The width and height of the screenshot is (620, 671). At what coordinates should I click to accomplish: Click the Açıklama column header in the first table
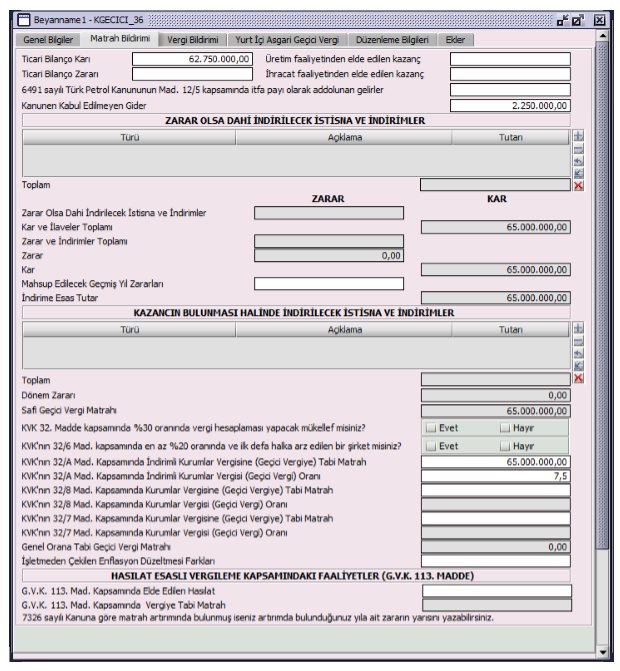pos(344,137)
